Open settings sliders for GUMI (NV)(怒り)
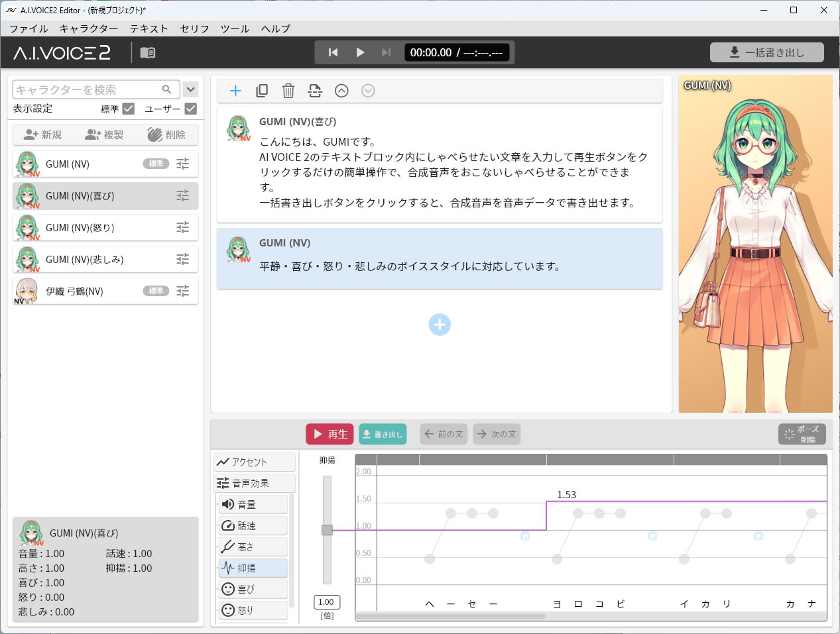 pos(183,227)
